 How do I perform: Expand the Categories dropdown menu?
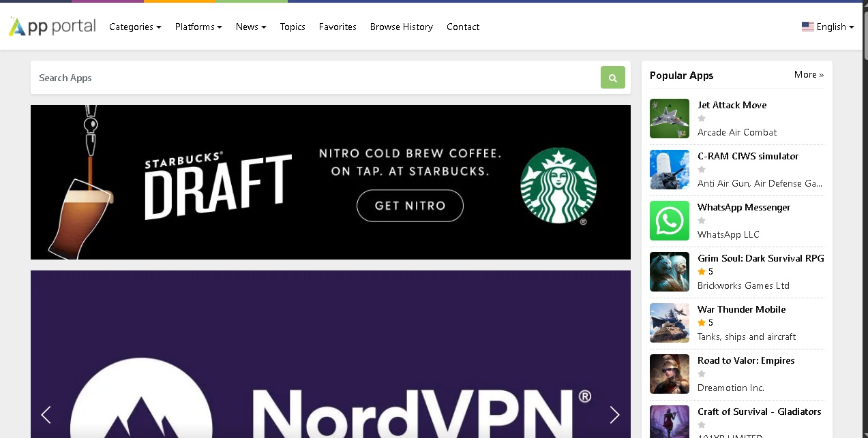135,27
